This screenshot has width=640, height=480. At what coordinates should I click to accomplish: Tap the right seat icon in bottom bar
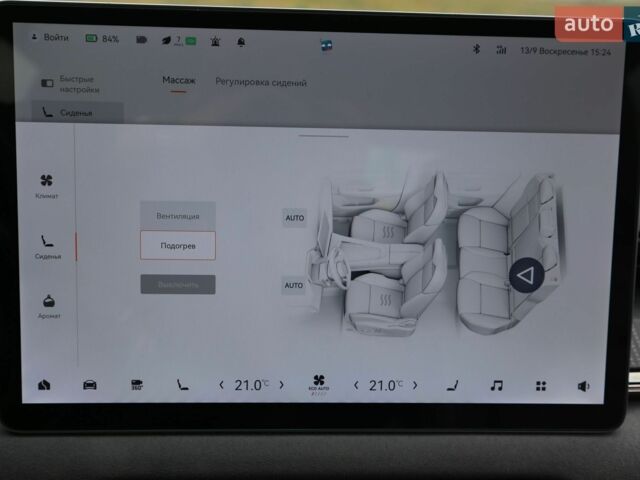click(452, 386)
